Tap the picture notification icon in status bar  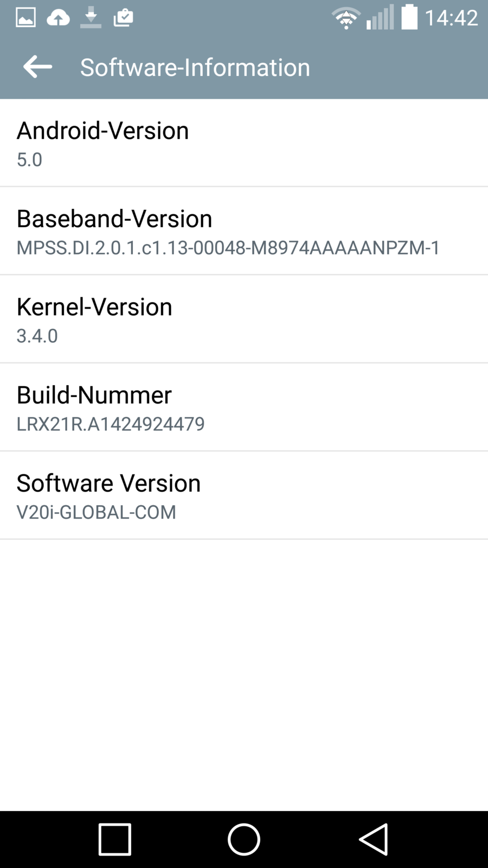(25, 18)
